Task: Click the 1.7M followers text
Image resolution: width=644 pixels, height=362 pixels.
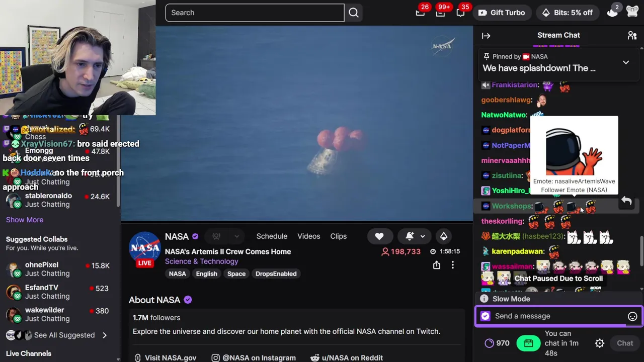Action: click(156, 318)
